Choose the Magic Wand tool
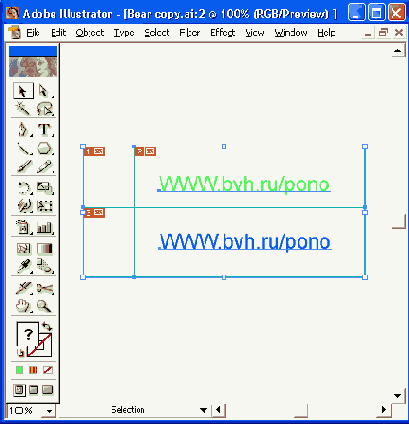 [x=23, y=108]
